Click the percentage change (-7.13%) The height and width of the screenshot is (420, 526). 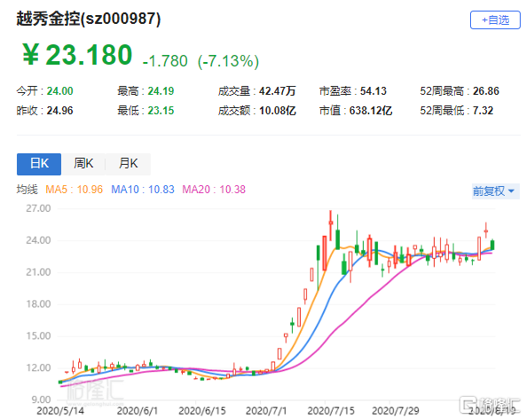pyautogui.click(x=229, y=61)
